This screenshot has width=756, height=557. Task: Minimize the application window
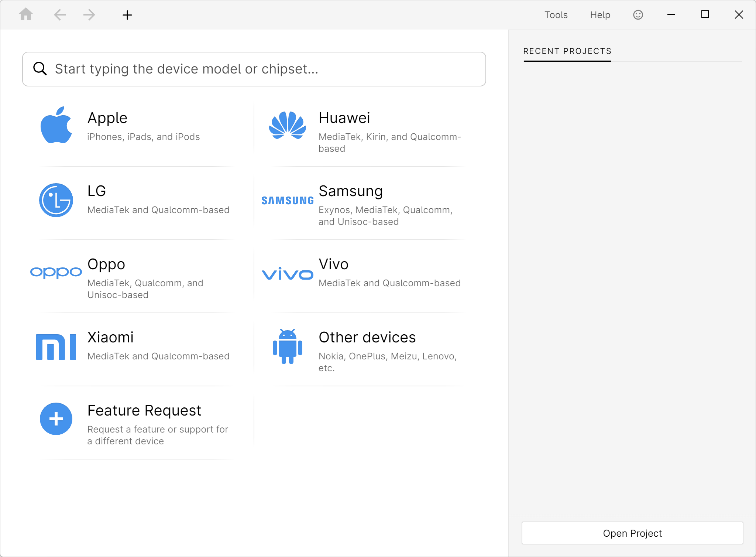[x=671, y=15]
